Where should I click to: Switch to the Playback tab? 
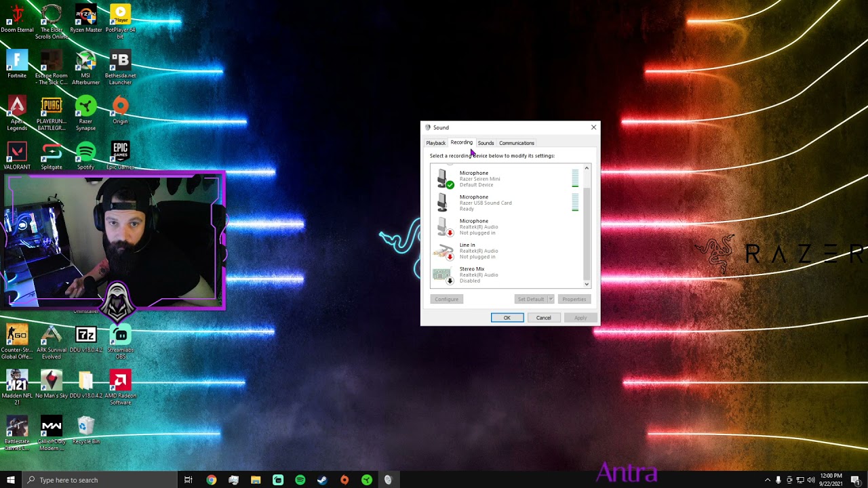click(x=435, y=143)
